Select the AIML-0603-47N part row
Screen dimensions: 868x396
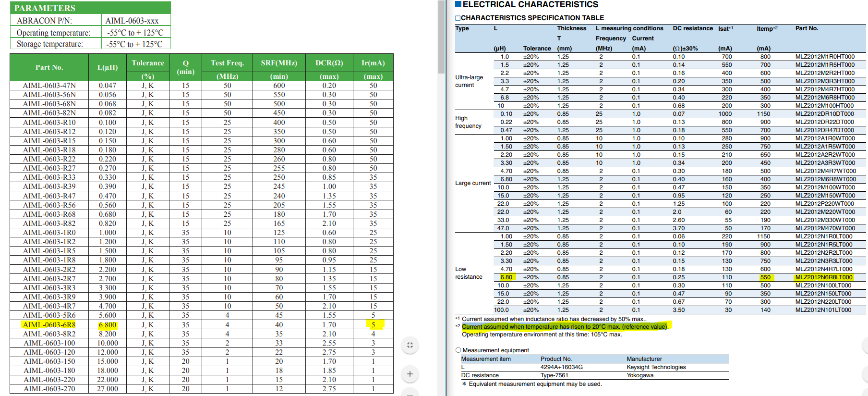click(202, 86)
